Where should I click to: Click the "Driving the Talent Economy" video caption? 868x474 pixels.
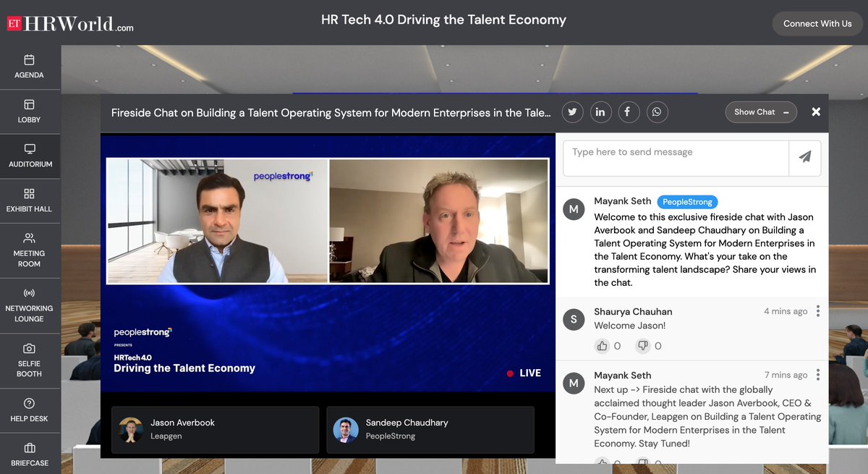184,368
